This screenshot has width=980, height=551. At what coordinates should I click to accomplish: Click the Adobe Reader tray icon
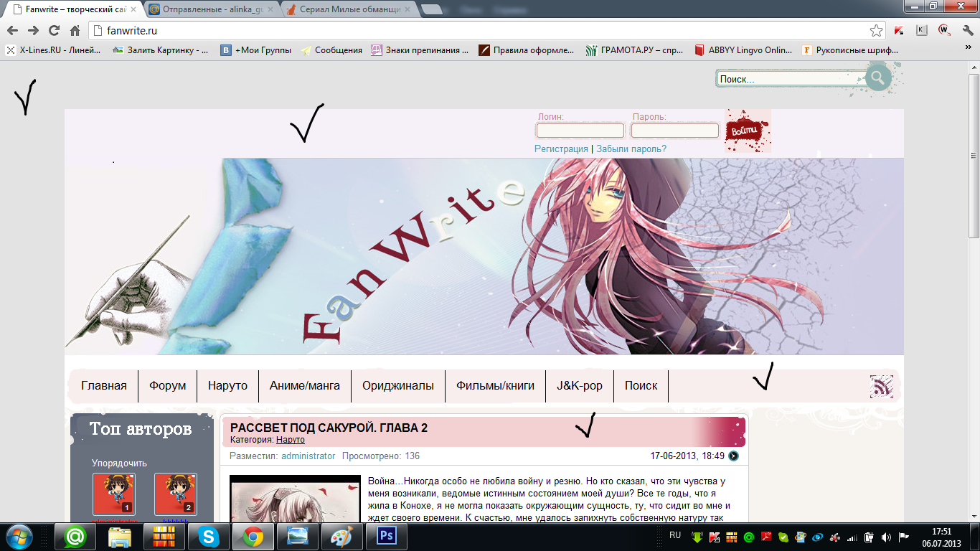765,537
